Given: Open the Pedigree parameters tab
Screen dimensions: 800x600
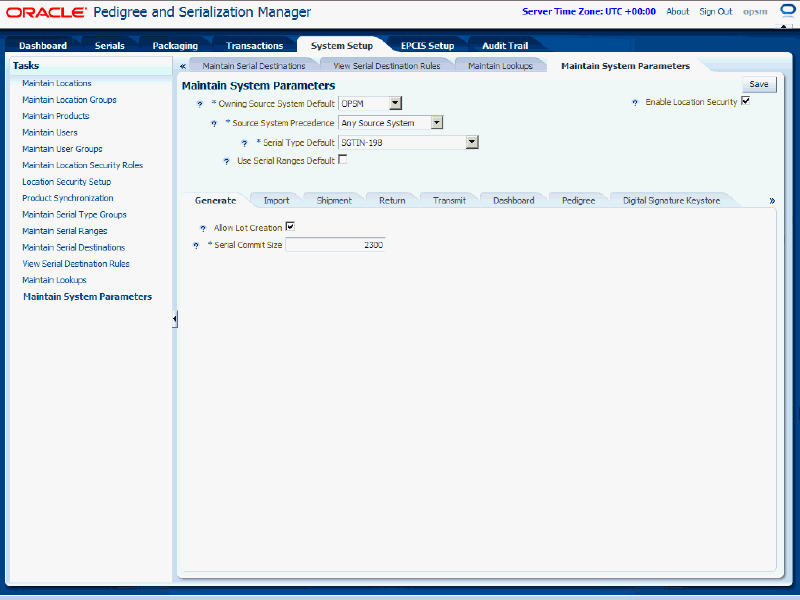Looking at the screenshot, I should point(579,201).
